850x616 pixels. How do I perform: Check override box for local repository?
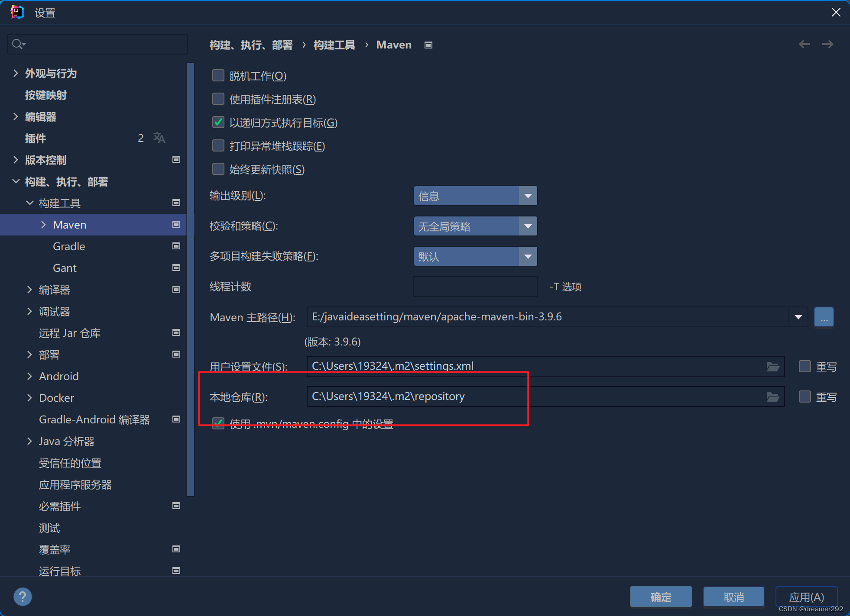[805, 397]
